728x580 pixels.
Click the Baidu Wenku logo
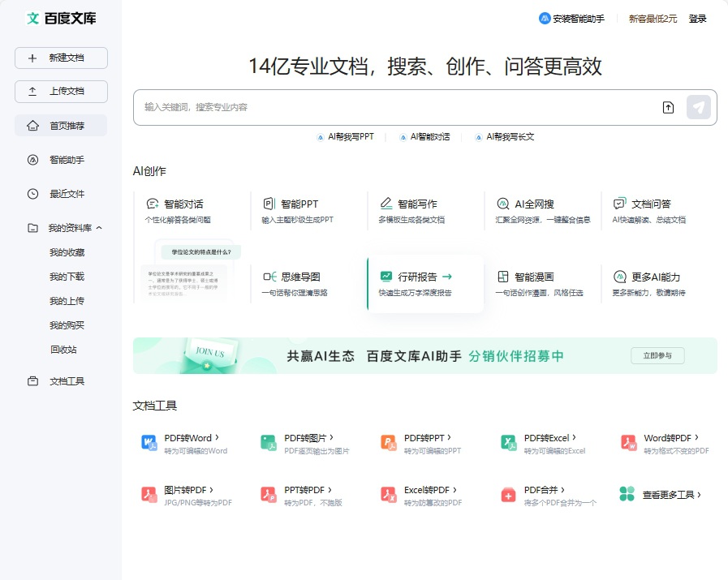[61, 18]
